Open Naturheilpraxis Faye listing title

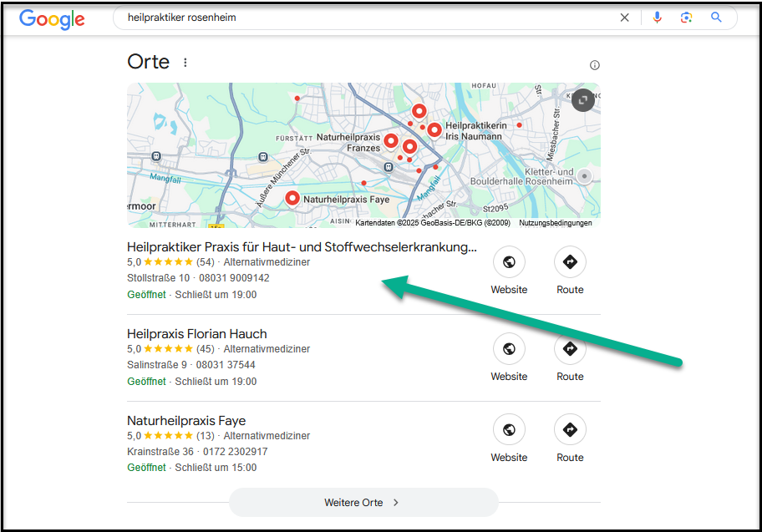186,421
